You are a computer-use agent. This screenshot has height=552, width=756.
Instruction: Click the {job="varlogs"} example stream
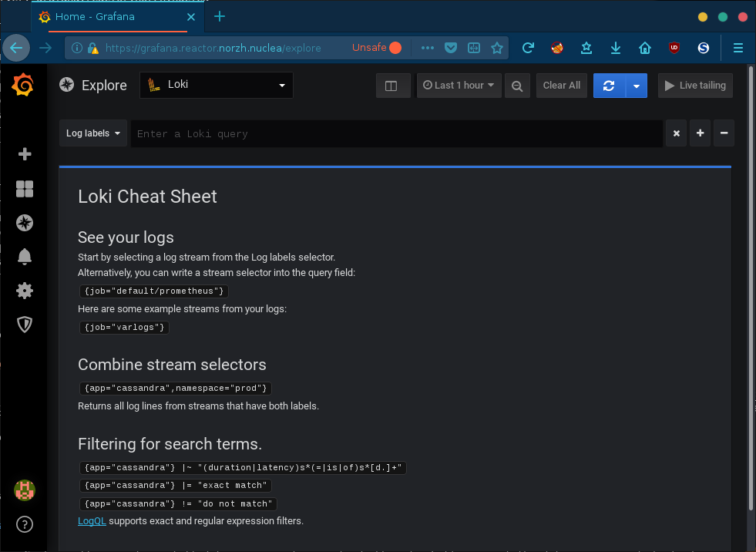click(124, 327)
